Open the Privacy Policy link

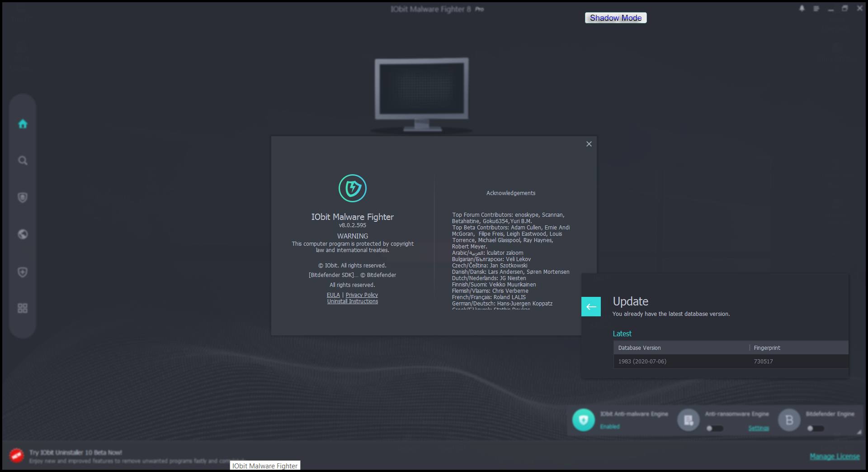click(362, 295)
